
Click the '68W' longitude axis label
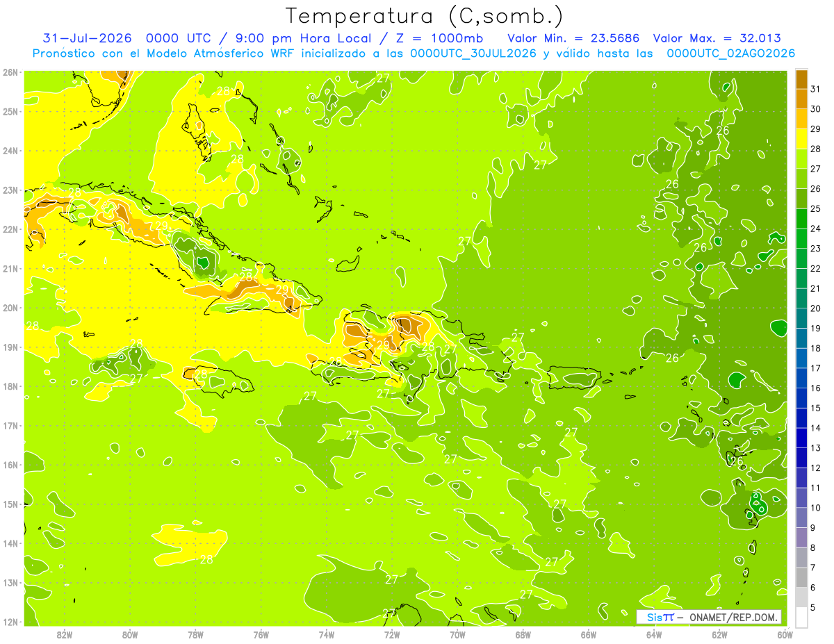point(523,634)
